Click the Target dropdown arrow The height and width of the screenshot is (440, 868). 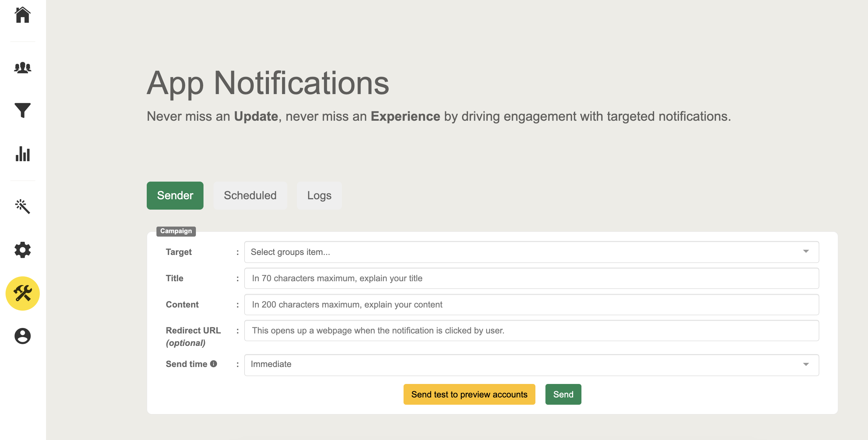pyautogui.click(x=806, y=251)
